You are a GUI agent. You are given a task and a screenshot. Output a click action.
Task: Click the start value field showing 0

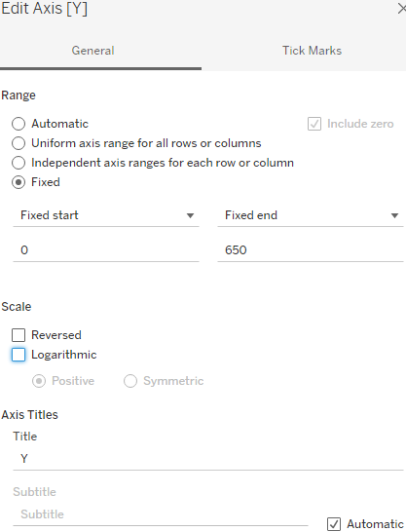point(106,250)
